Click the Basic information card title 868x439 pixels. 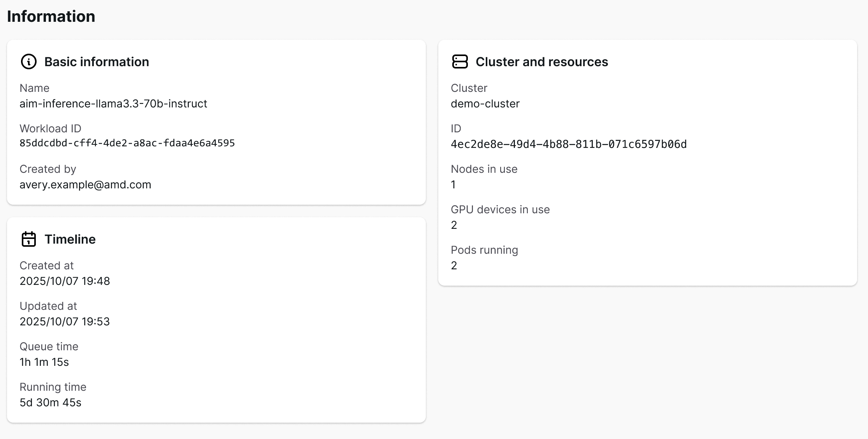point(97,62)
